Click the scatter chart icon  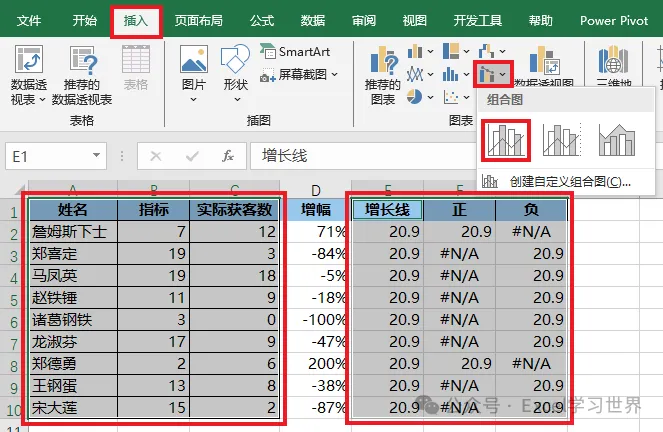[451, 97]
